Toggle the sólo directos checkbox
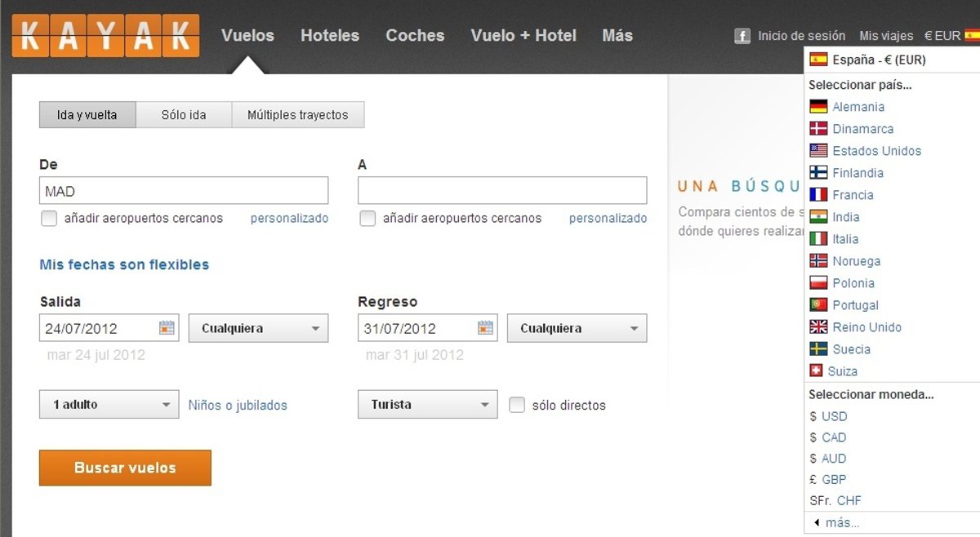 (x=517, y=405)
